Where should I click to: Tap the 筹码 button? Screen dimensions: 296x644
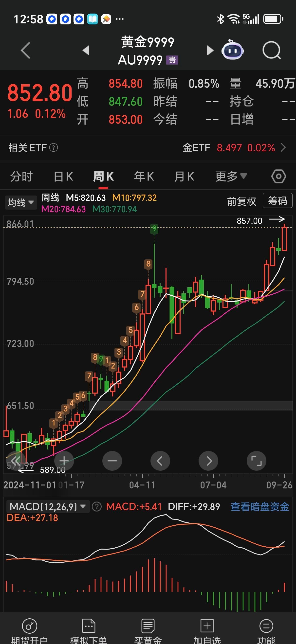(277, 200)
